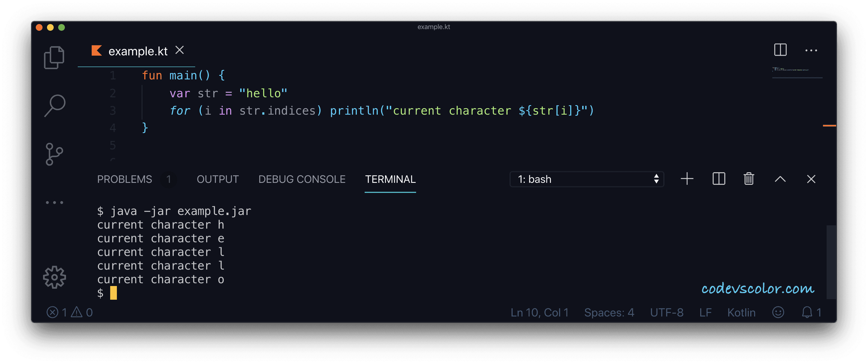
Task: Open notifications bell in status bar
Action: click(811, 313)
